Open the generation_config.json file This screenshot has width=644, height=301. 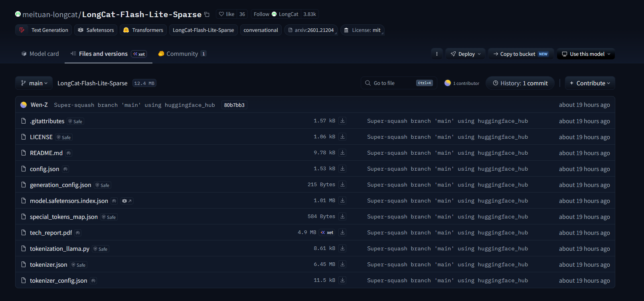(x=61, y=185)
